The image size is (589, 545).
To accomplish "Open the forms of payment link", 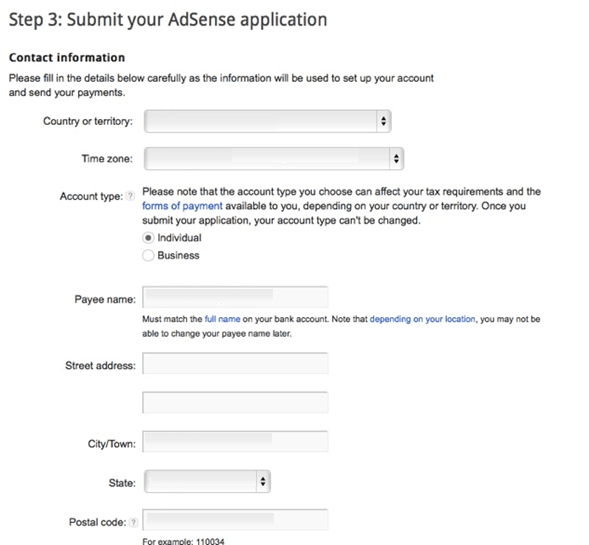I will pyautogui.click(x=182, y=206).
